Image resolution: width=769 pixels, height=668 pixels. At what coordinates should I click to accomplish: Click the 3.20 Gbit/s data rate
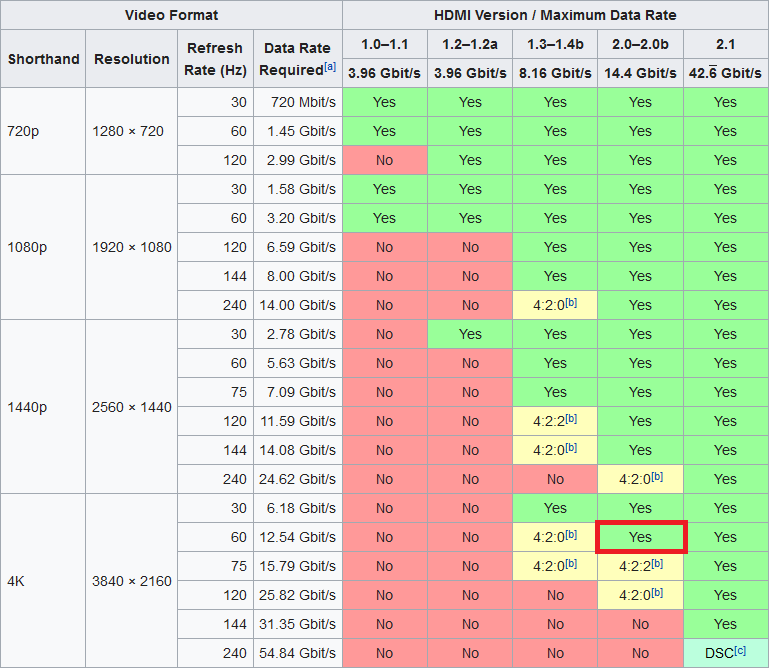click(298, 218)
